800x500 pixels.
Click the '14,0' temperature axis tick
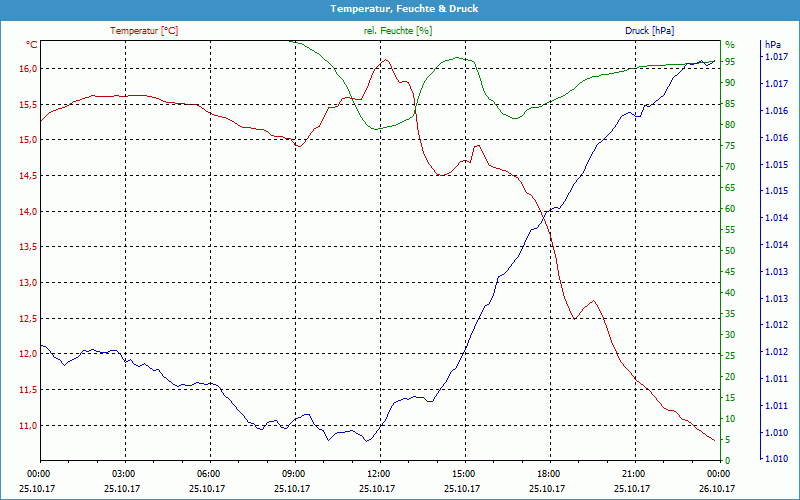[29, 212]
